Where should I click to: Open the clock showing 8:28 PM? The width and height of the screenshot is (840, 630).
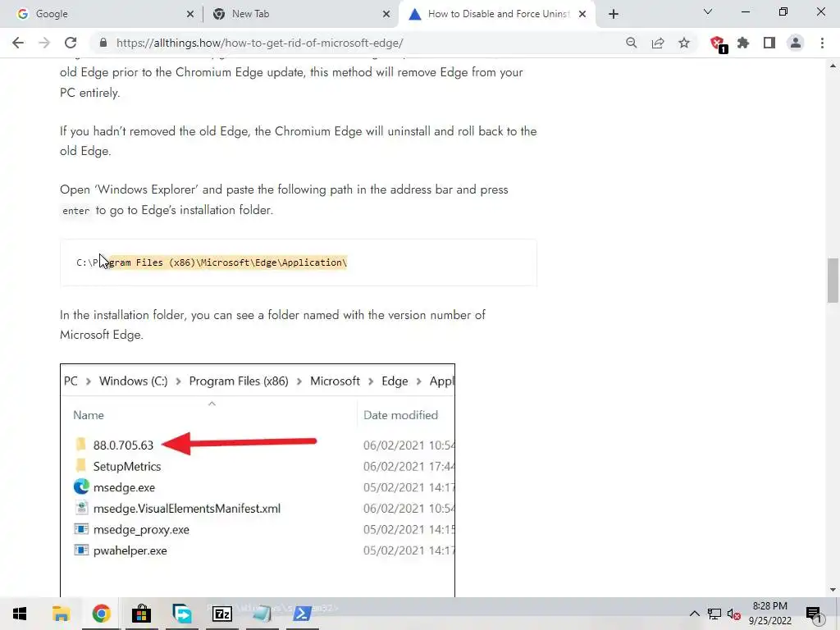pyautogui.click(x=769, y=614)
